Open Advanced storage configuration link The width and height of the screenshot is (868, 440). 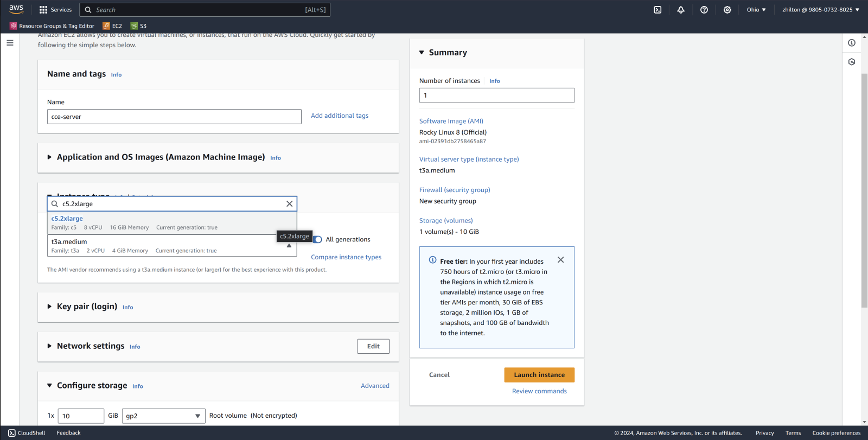coord(375,386)
